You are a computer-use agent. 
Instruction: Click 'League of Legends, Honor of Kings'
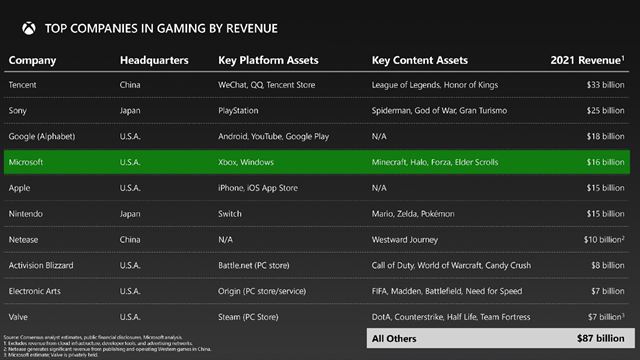(435, 85)
